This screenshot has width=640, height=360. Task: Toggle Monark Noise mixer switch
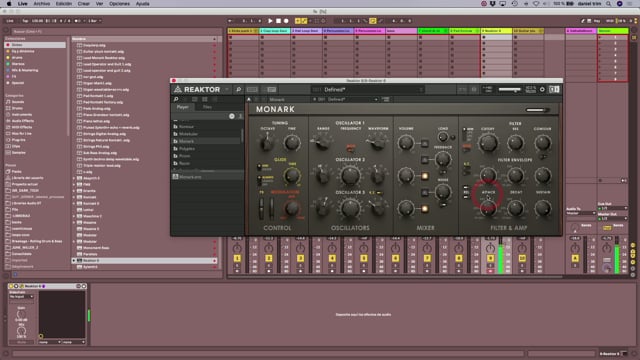424,192
